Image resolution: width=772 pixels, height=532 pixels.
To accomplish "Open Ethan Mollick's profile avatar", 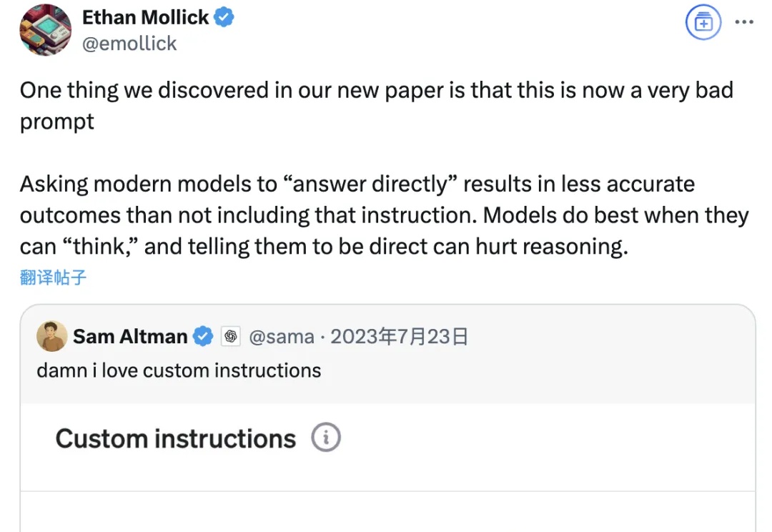I will tap(45, 30).
